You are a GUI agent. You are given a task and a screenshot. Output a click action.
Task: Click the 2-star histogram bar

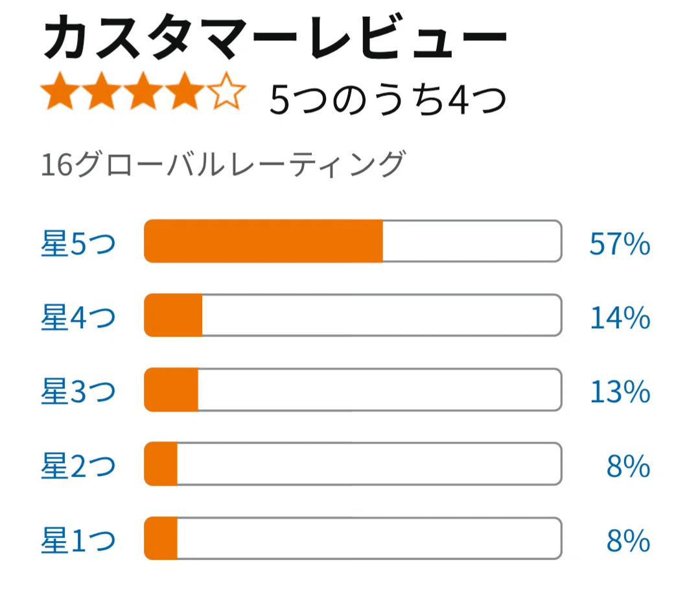tap(353, 464)
